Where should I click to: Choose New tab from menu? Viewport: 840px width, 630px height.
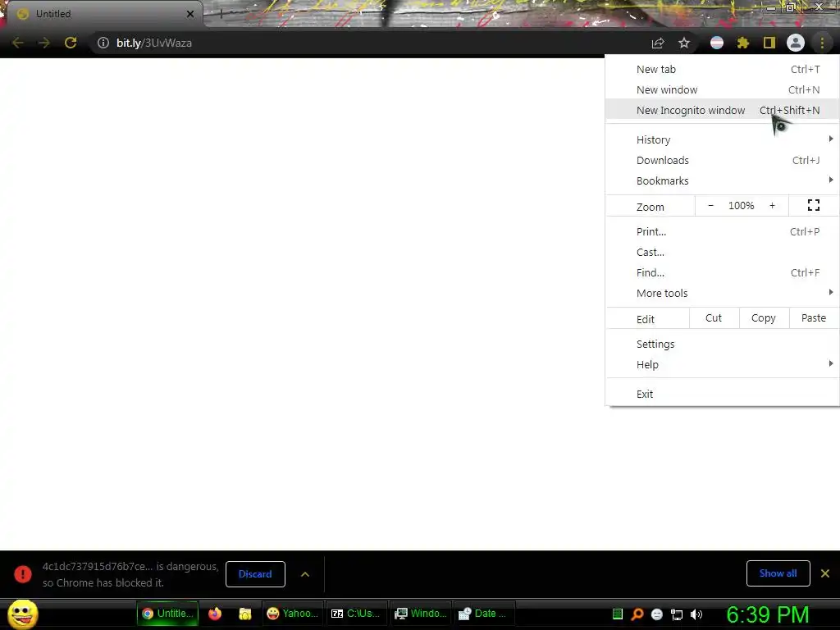click(722, 69)
